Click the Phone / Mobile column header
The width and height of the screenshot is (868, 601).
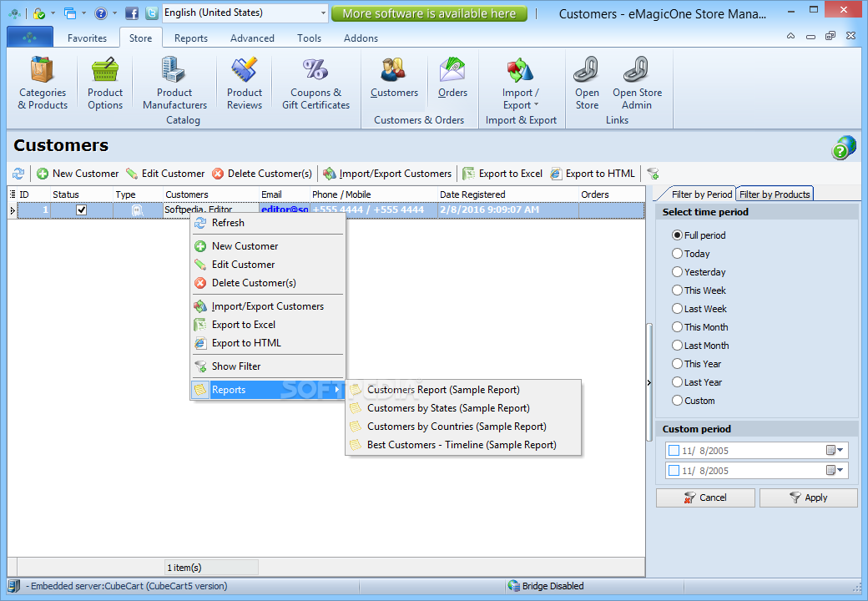tap(373, 194)
